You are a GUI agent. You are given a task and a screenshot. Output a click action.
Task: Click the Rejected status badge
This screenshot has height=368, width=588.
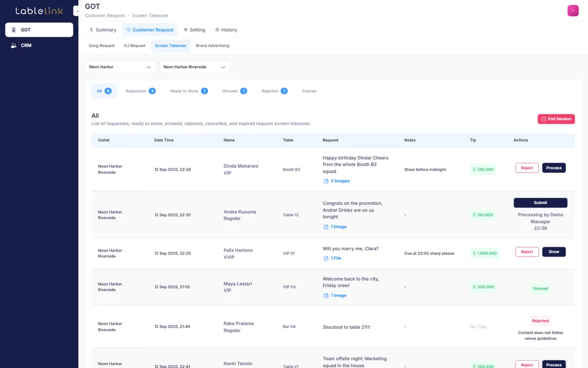tap(540, 321)
